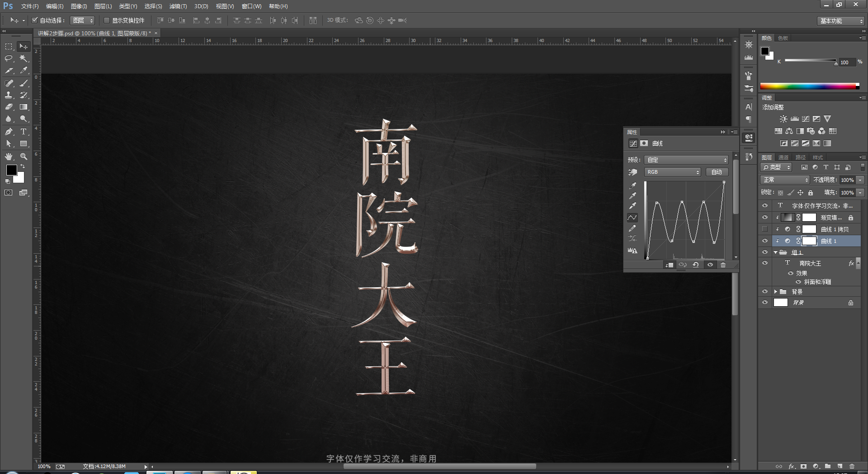Disable the auto-select checkbox
This screenshot has width=868, height=474.
[x=34, y=20]
